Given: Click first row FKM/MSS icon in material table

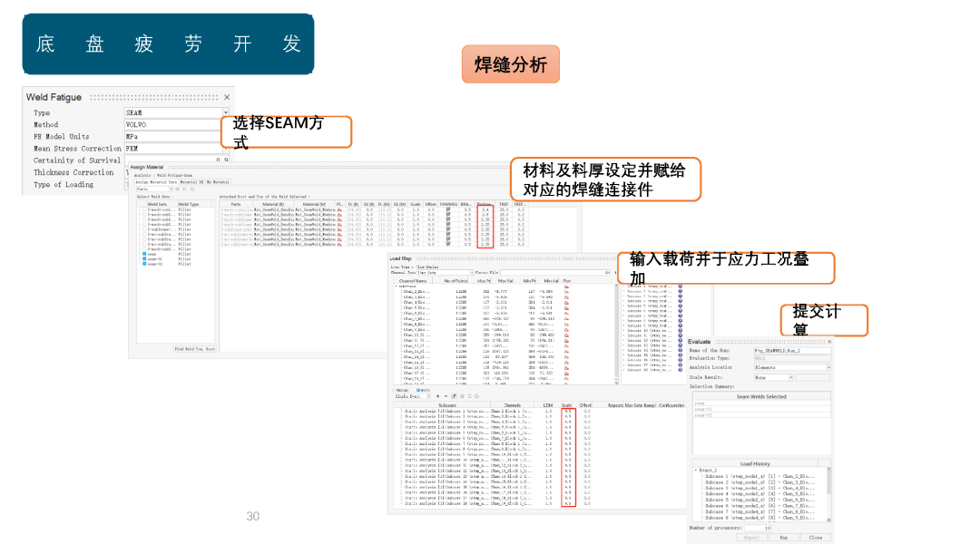Looking at the screenshot, I should (x=448, y=209).
